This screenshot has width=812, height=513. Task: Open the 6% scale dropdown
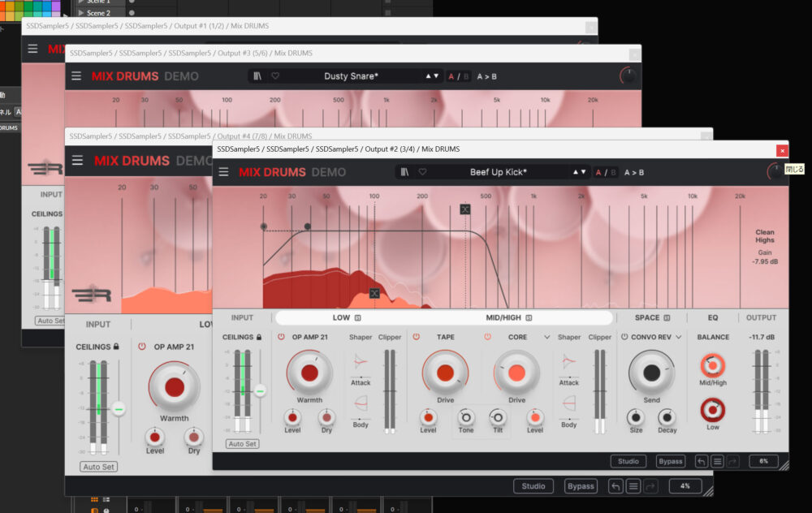click(764, 461)
